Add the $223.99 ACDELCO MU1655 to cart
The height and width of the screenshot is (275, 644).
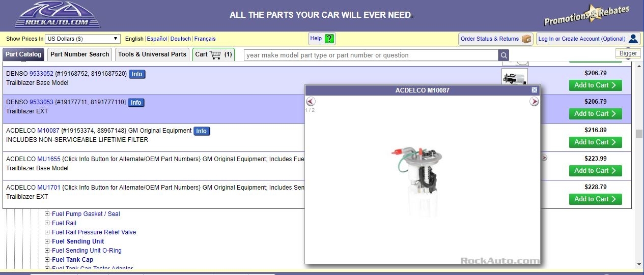point(595,171)
